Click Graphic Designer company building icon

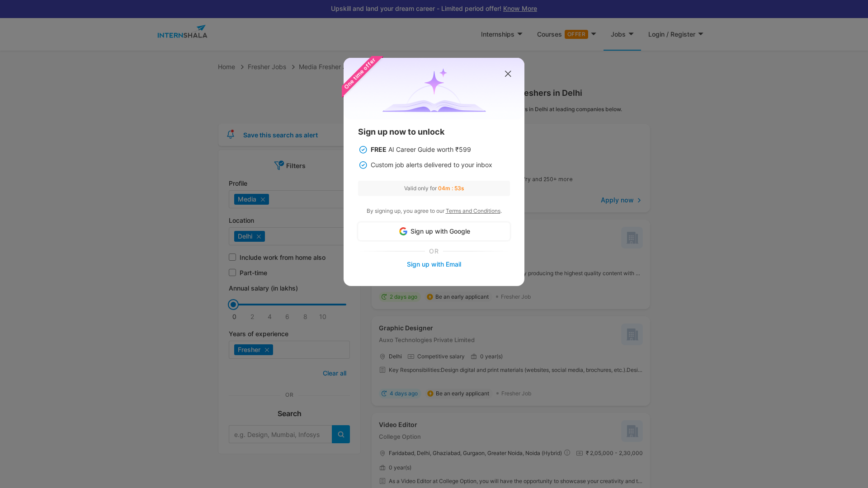[x=632, y=334]
